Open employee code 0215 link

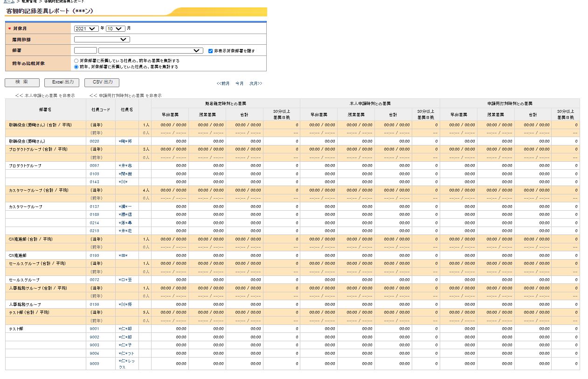[x=94, y=231]
